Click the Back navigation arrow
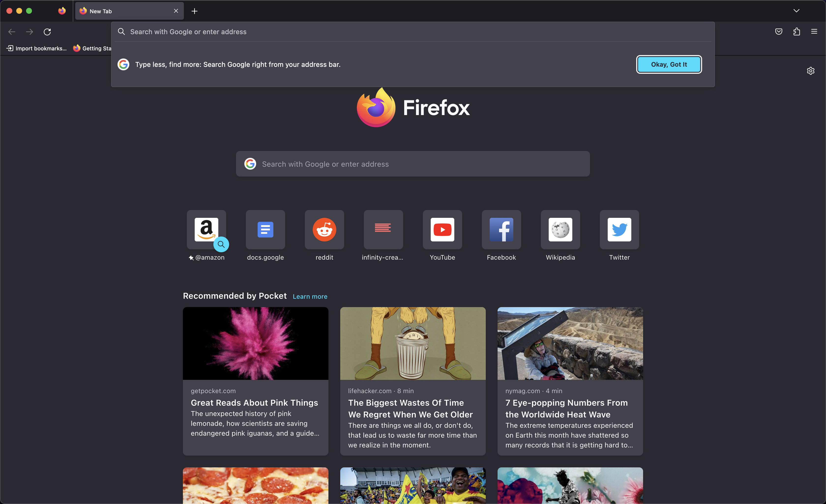The width and height of the screenshot is (826, 504). pyautogui.click(x=12, y=32)
